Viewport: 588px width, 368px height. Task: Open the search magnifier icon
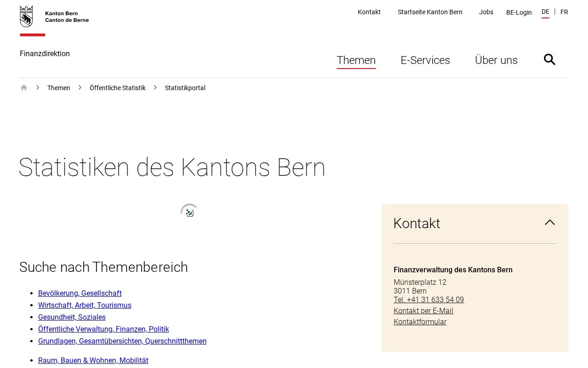click(x=549, y=59)
